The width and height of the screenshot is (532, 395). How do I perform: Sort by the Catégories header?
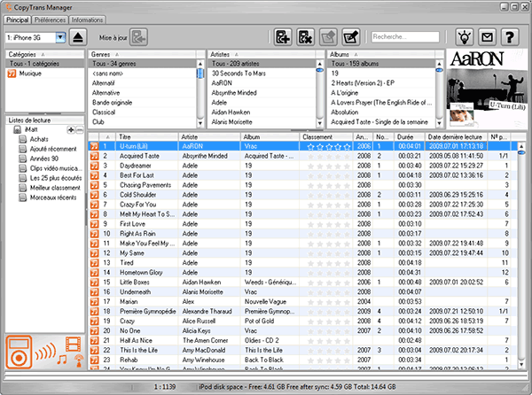(x=44, y=54)
